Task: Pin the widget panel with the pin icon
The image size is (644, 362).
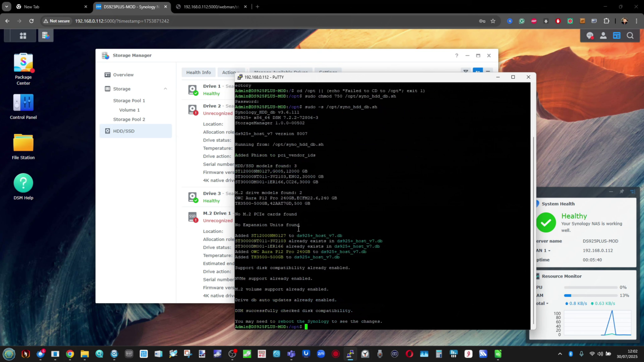Action: click(x=622, y=191)
